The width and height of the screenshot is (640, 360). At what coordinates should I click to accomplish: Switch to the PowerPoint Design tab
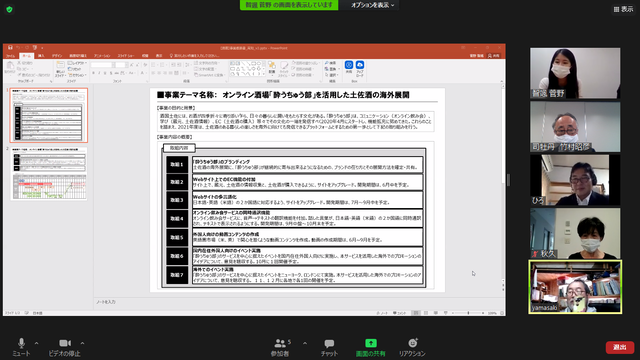click(57, 56)
